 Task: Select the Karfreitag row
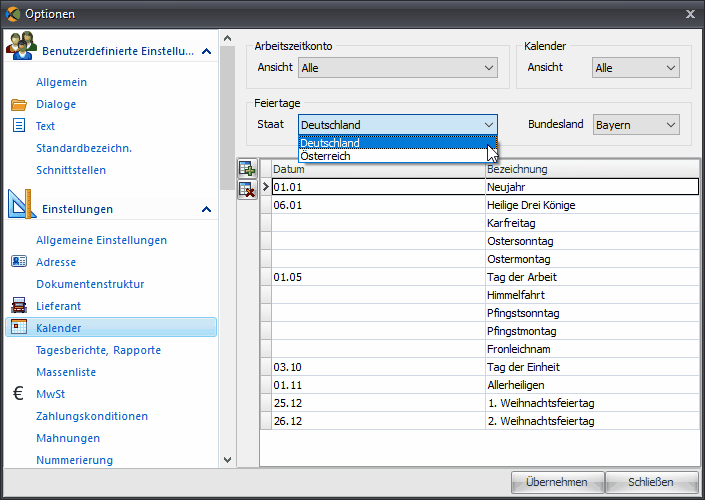coord(480,223)
